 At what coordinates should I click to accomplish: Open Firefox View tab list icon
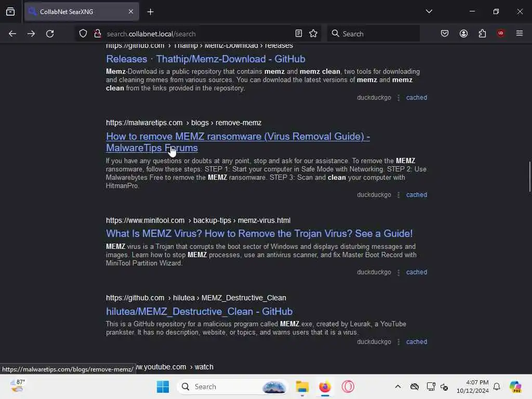(x=10, y=11)
